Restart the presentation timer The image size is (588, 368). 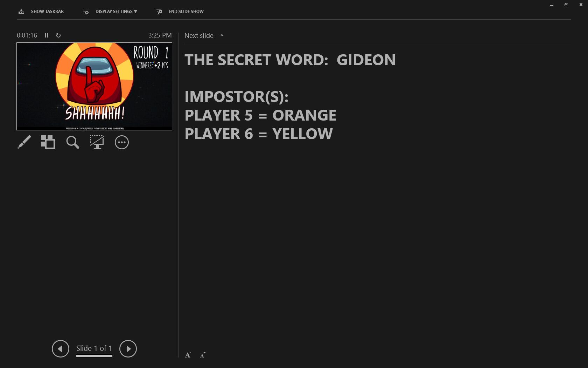58,35
